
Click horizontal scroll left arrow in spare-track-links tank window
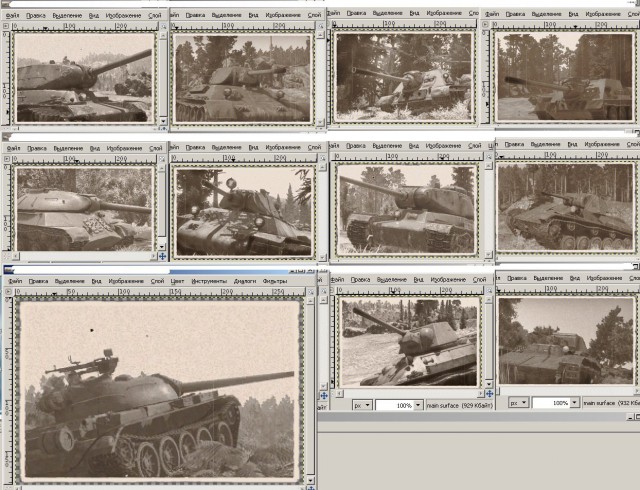[x=16, y=256]
